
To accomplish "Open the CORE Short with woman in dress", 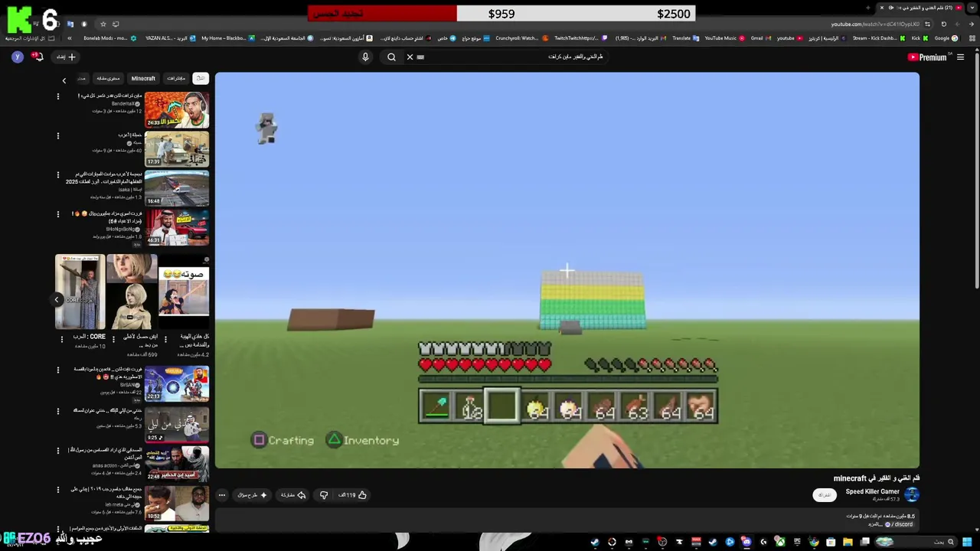I will [80, 292].
